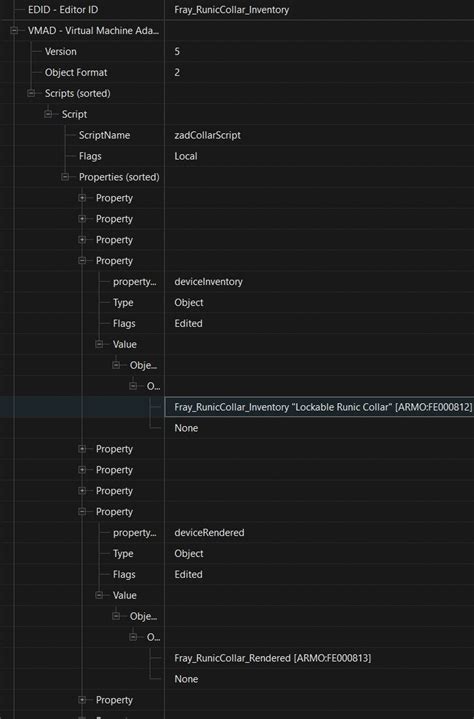Collapse the Property containing deviceRendered
This screenshot has height=719, width=474.
[82, 512]
